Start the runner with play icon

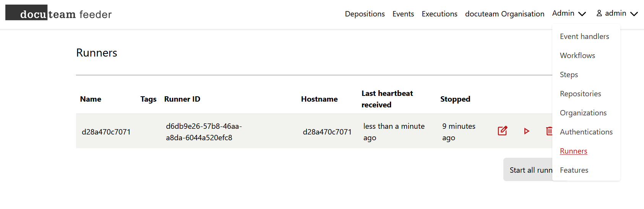527,131
